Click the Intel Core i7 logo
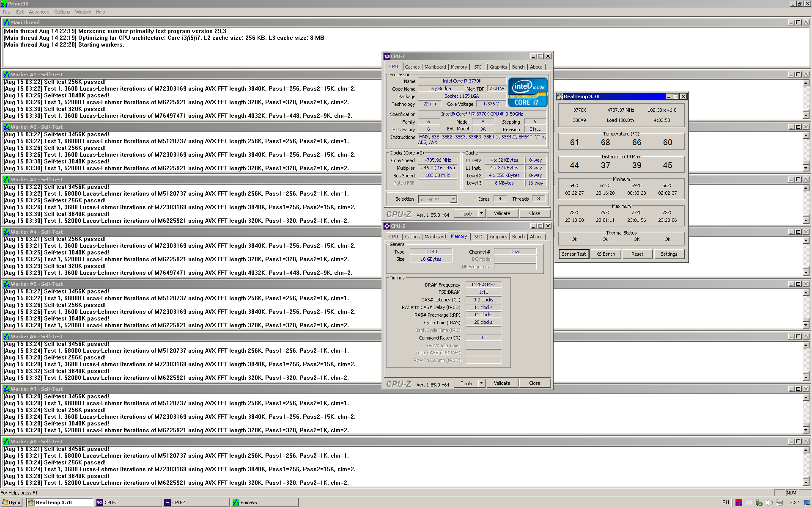Viewport: 812px width, 508px height. click(x=527, y=92)
